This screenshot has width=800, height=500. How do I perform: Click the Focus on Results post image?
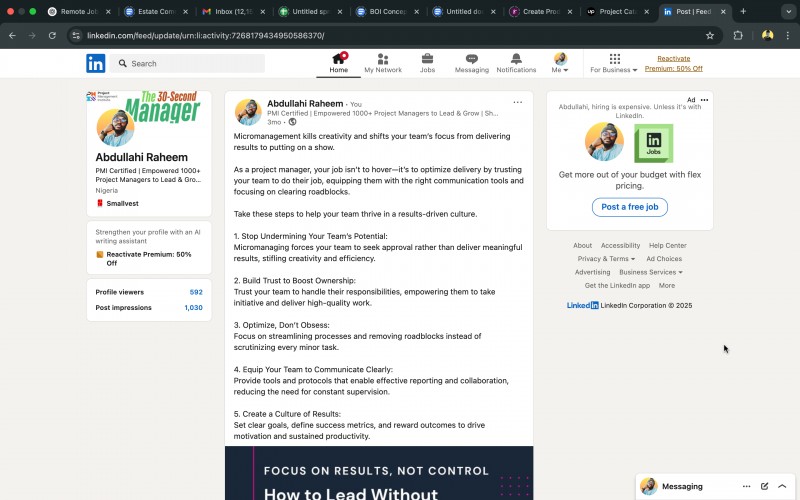[x=379, y=473]
